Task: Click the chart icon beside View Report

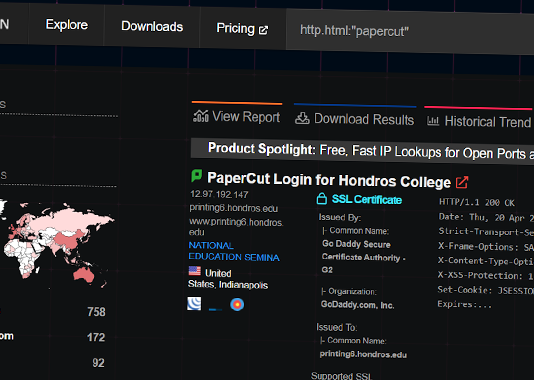Action: pyautogui.click(x=201, y=116)
